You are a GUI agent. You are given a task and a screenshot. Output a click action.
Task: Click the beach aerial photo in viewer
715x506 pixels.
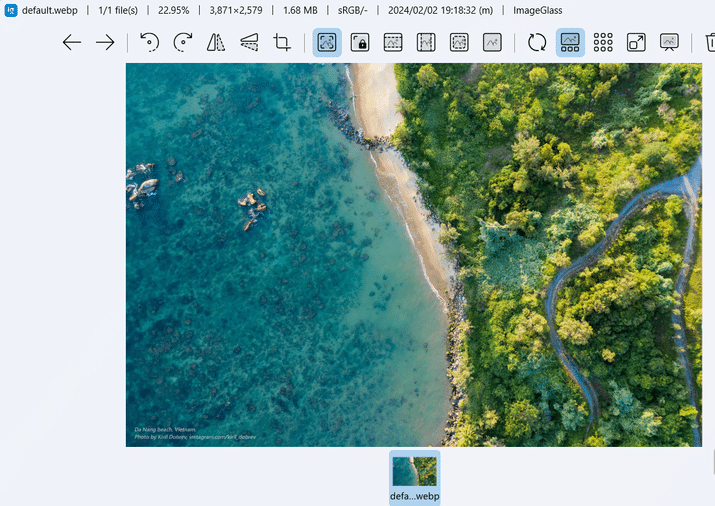(x=414, y=255)
